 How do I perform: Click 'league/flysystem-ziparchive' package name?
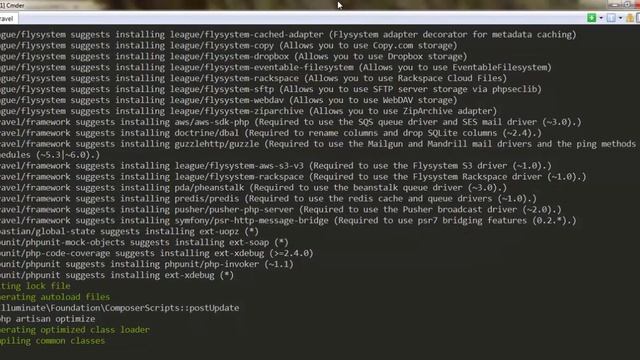[237, 111]
